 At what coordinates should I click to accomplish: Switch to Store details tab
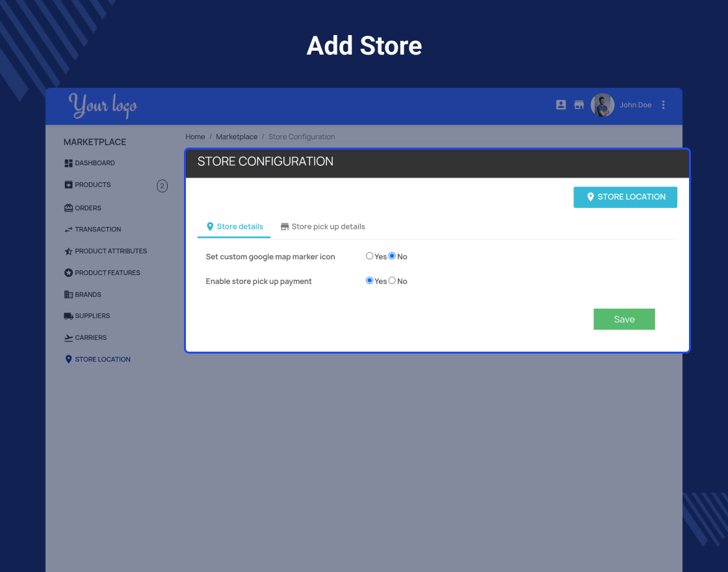(x=234, y=227)
